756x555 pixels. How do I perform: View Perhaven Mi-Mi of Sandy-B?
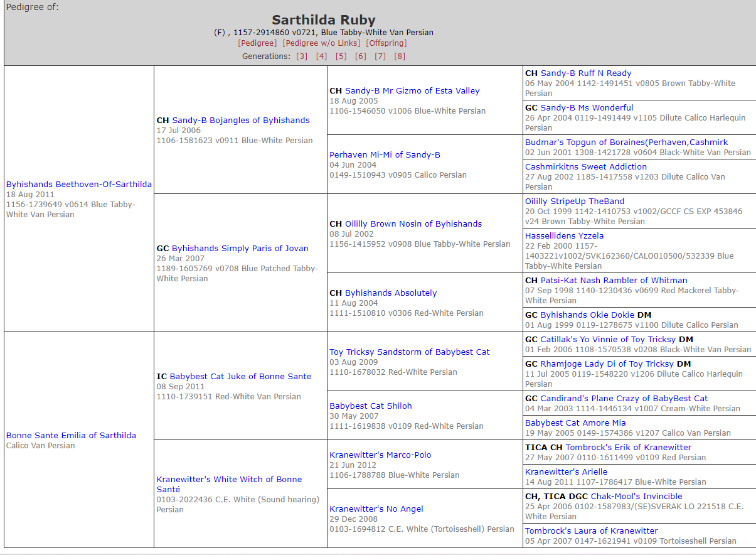click(385, 155)
